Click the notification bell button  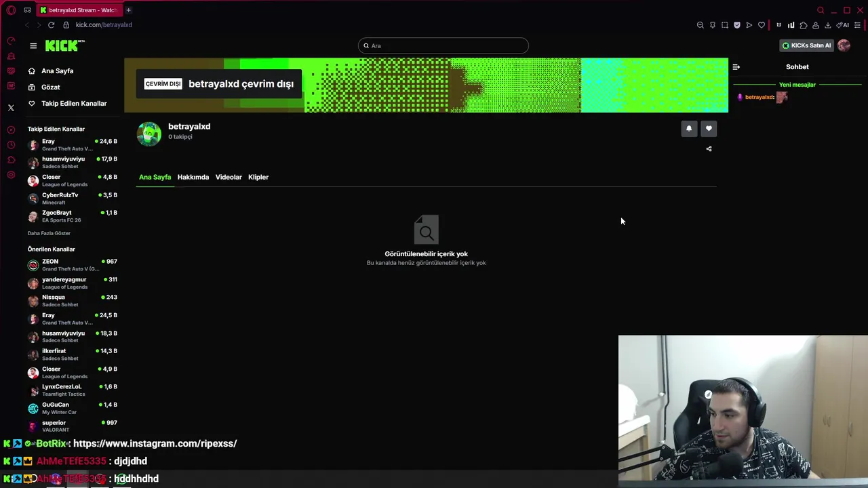pyautogui.click(x=689, y=129)
